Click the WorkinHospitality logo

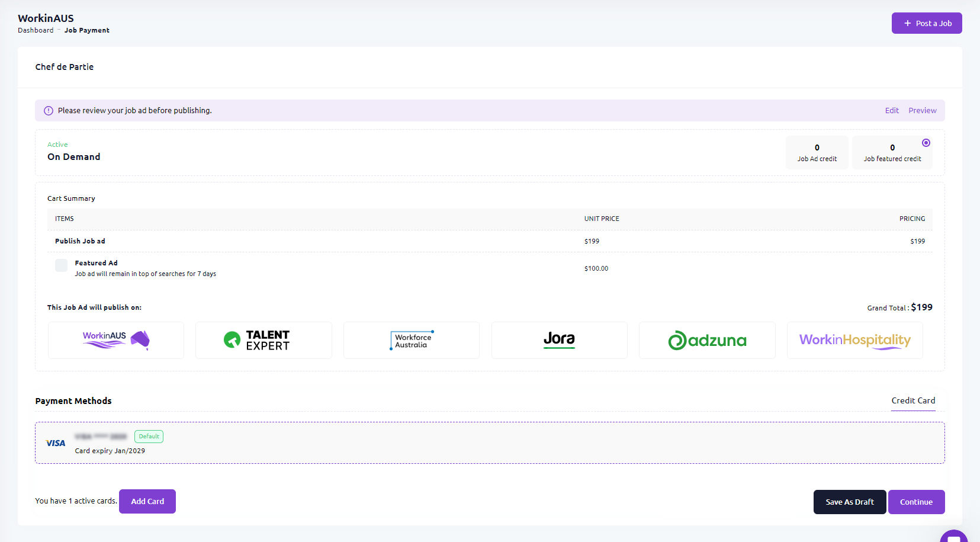tap(855, 340)
